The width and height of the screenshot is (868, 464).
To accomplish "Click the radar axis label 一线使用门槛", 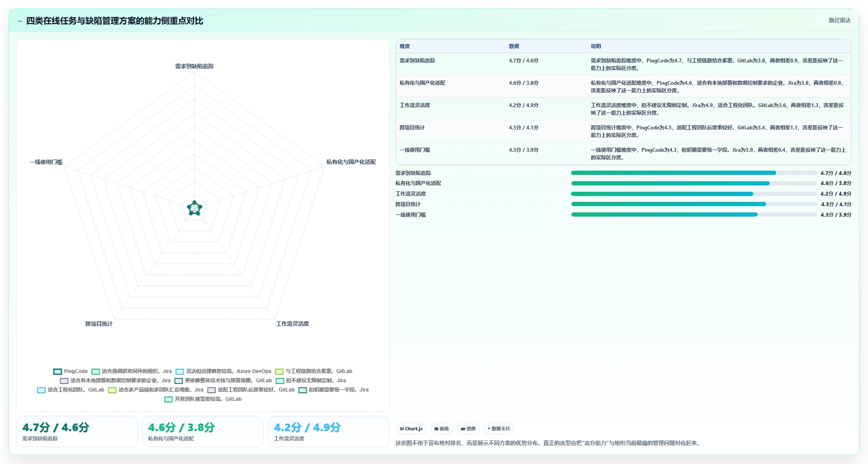I will click(x=46, y=162).
